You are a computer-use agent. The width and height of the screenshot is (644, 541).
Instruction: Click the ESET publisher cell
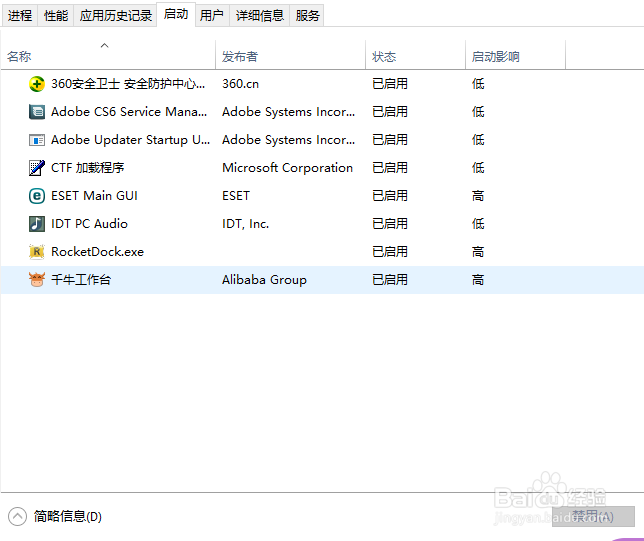(236, 196)
